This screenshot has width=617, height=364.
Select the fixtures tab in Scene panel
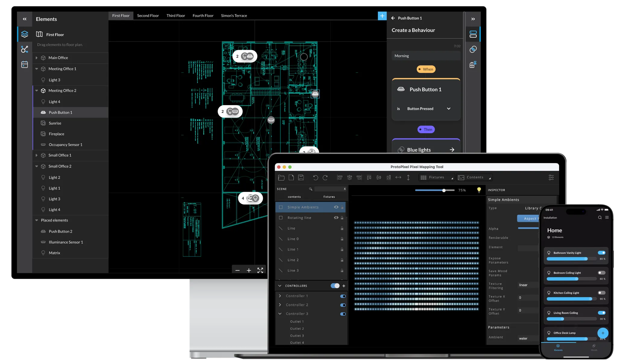(329, 197)
